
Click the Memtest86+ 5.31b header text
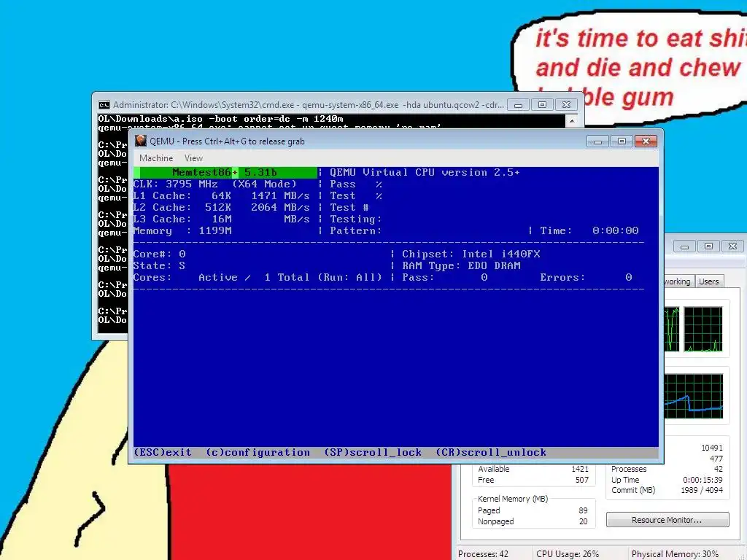point(225,172)
